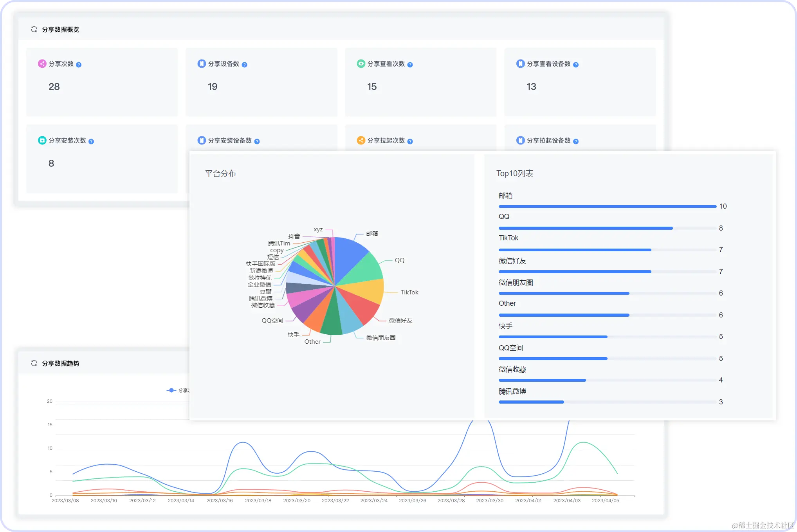Click the 2023/03/20 date on chart axis

pos(296,500)
